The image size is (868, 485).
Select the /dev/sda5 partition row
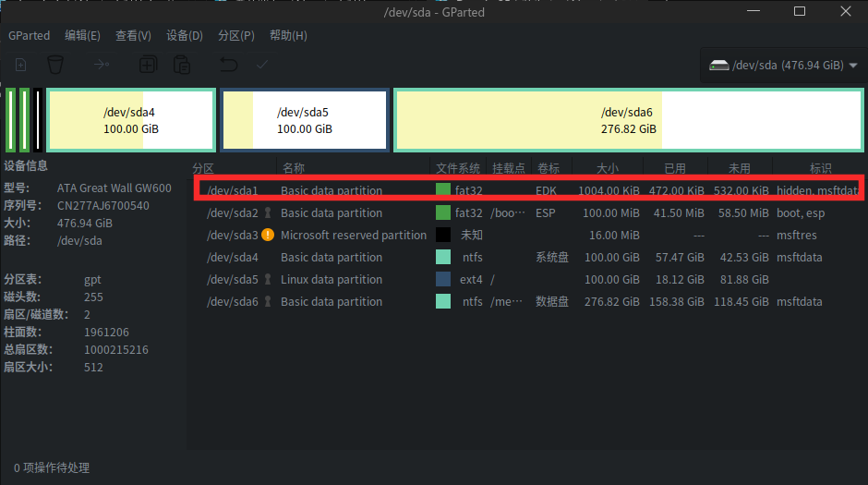(x=529, y=279)
